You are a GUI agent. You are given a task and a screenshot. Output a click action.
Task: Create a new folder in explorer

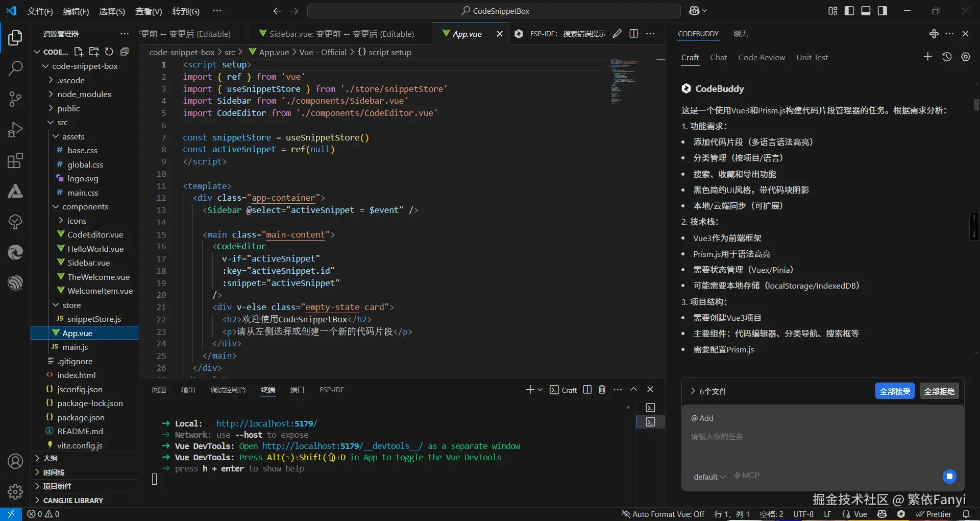tap(94, 52)
